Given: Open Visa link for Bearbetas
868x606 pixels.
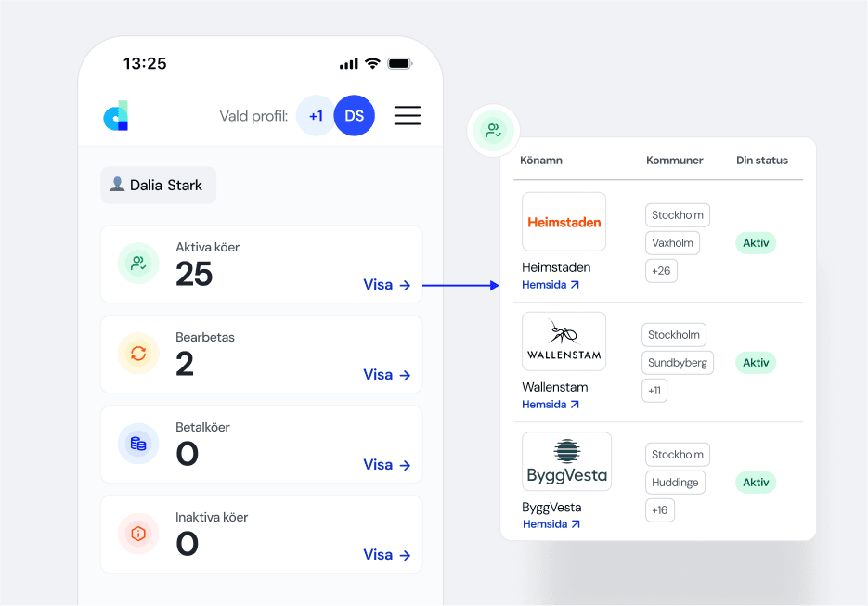Looking at the screenshot, I should click(386, 375).
